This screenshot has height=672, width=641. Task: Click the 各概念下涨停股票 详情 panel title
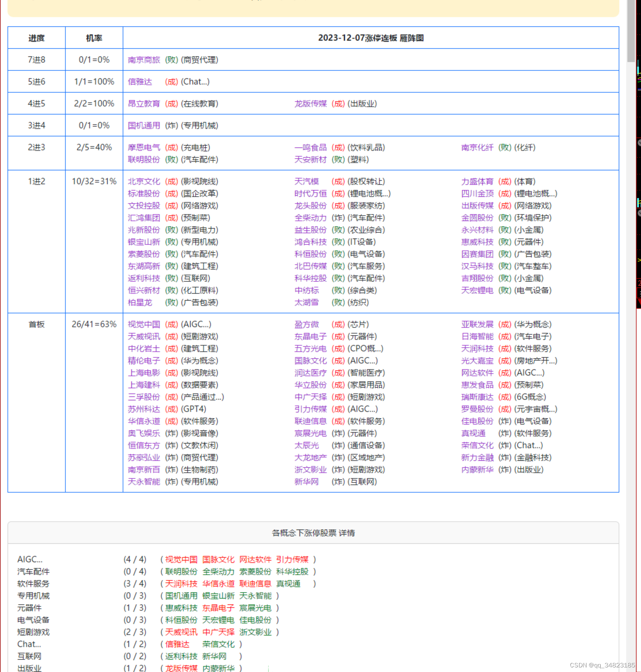[313, 533]
